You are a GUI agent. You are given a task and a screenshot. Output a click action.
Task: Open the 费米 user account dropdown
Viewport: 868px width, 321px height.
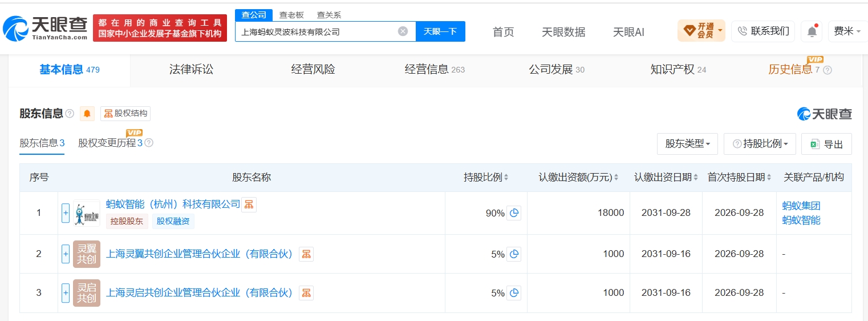point(847,31)
